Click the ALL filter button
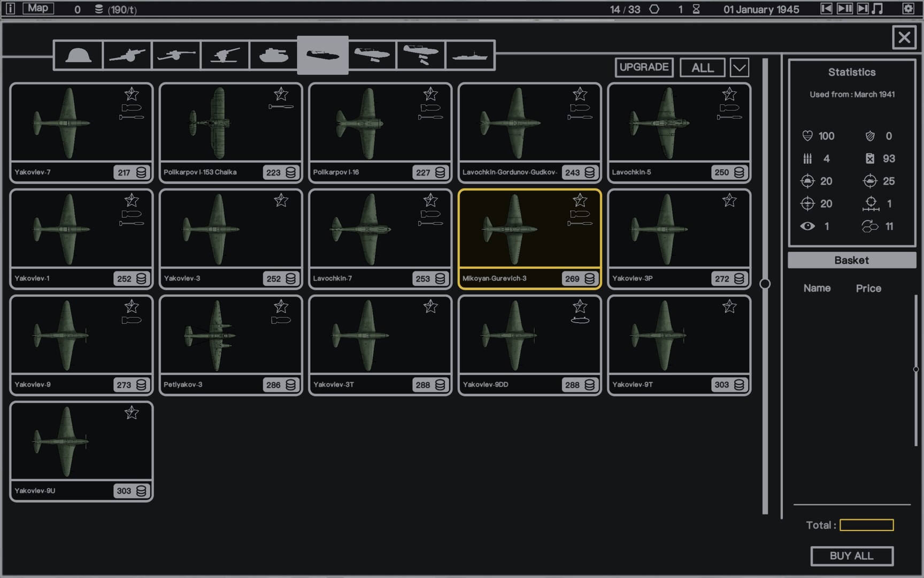The width and height of the screenshot is (924, 578). 702,68
